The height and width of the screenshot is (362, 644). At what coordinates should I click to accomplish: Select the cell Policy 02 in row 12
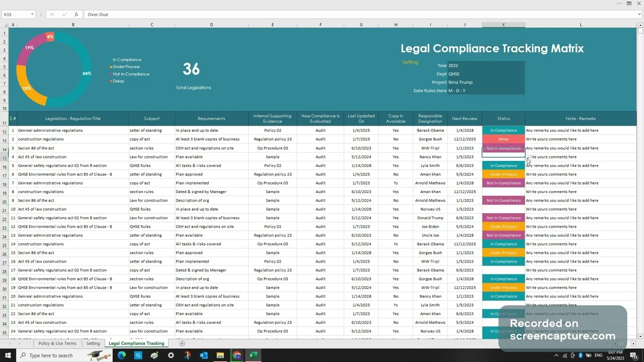(272, 130)
